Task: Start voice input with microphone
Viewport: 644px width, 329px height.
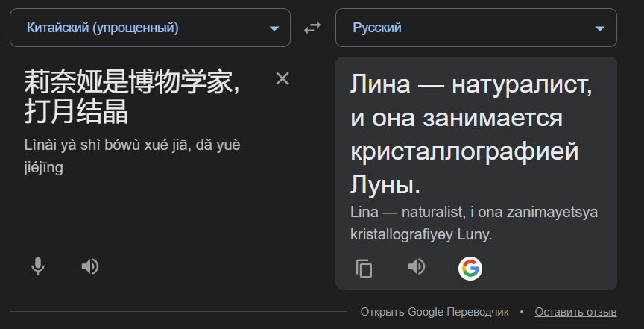Action: pos(38,266)
